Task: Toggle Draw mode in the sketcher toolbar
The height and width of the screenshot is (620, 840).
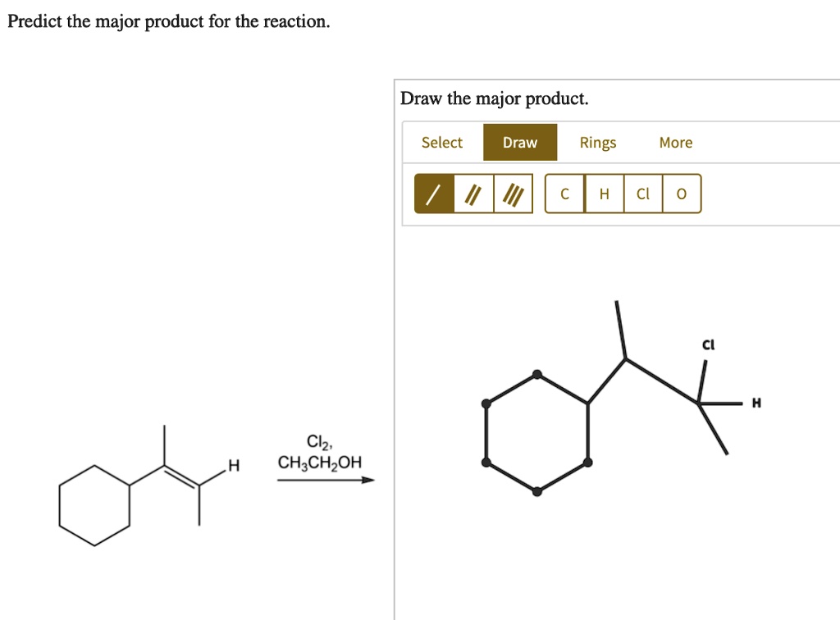Action: coord(519,142)
